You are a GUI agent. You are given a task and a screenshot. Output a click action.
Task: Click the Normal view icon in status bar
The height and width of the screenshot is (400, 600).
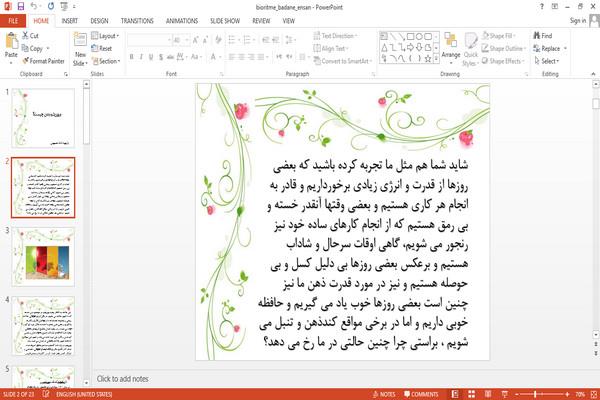point(455,394)
